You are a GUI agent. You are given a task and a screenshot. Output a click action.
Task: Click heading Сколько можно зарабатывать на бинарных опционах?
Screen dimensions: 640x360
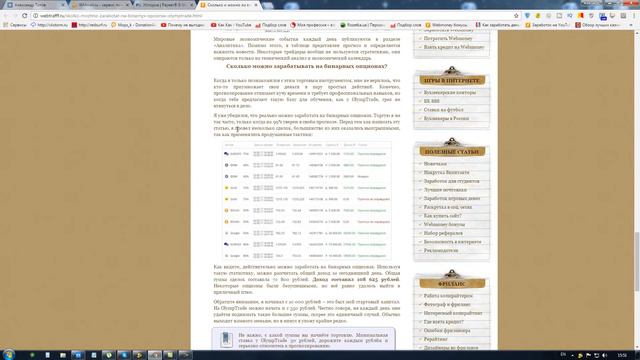point(307,66)
